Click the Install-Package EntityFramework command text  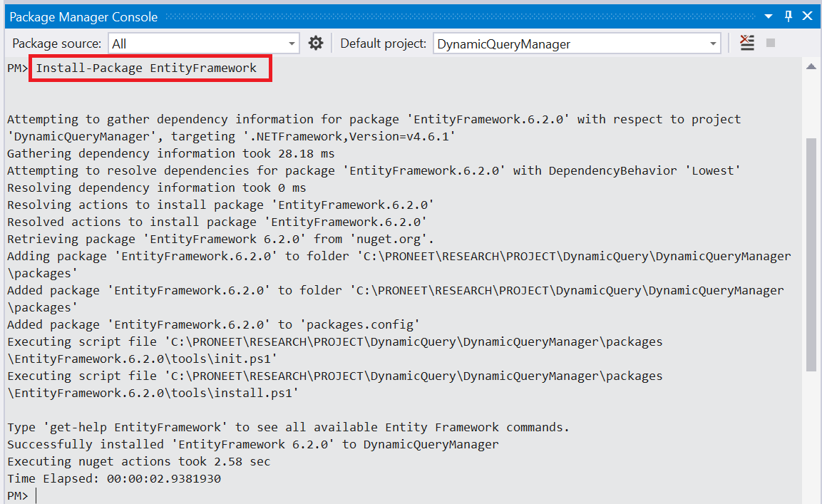[x=146, y=68]
